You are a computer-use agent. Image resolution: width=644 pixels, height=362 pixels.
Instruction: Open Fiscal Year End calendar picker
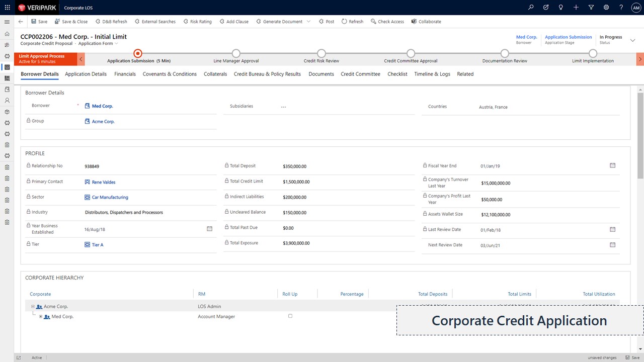pyautogui.click(x=612, y=165)
